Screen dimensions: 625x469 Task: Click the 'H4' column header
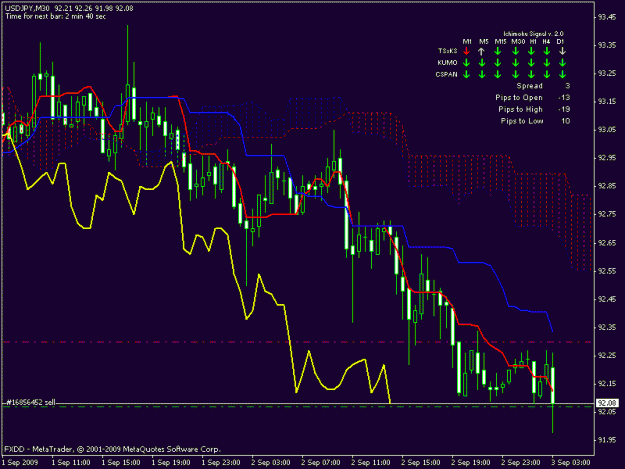click(x=546, y=41)
